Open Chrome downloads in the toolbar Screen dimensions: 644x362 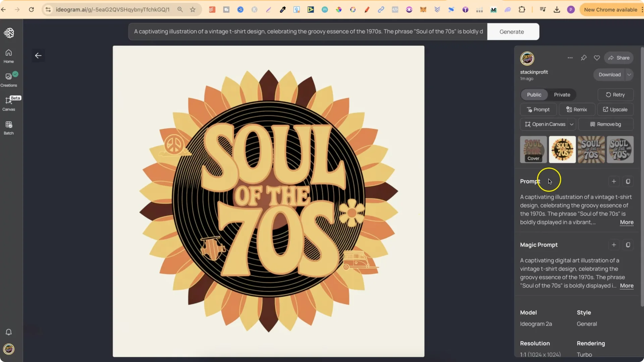(x=557, y=9)
